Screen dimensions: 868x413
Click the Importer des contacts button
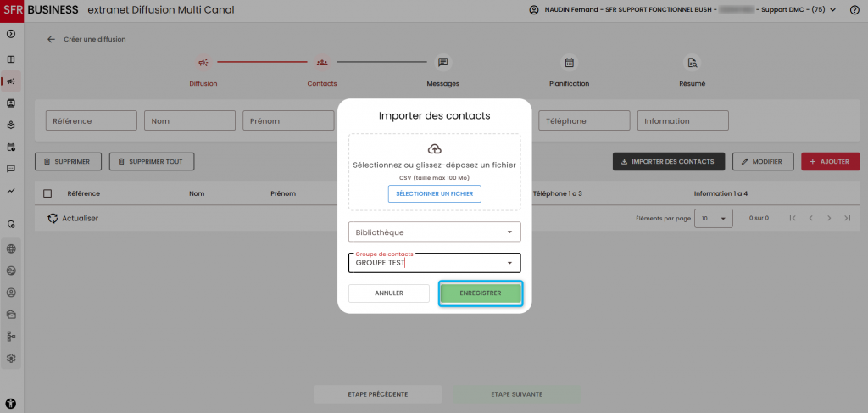pos(668,162)
